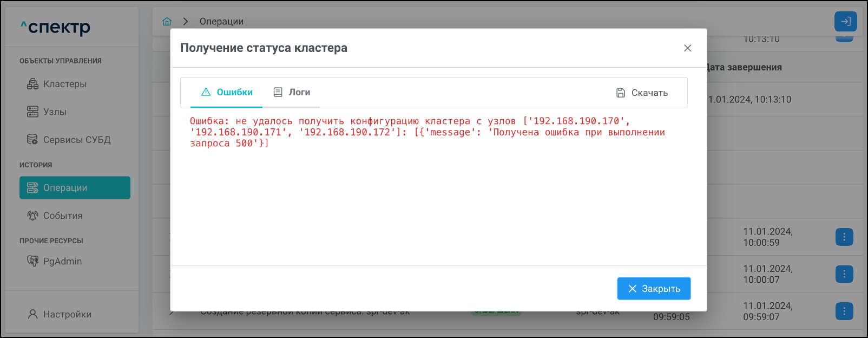Open actions menu for 09:59:07 operation
This screenshot has width=868, height=338.
pyautogui.click(x=844, y=311)
